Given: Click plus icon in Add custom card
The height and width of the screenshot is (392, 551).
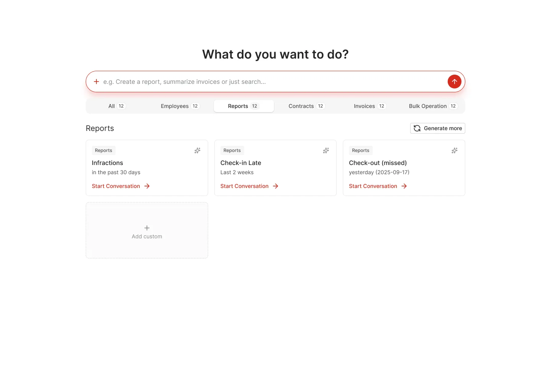Looking at the screenshot, I should 147,228.
